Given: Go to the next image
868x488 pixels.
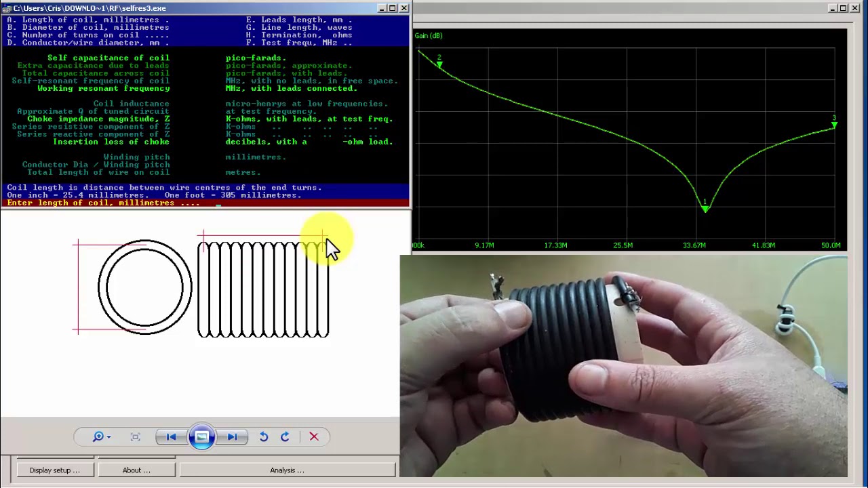Looking at the screenshot, I should click(232, 437).
